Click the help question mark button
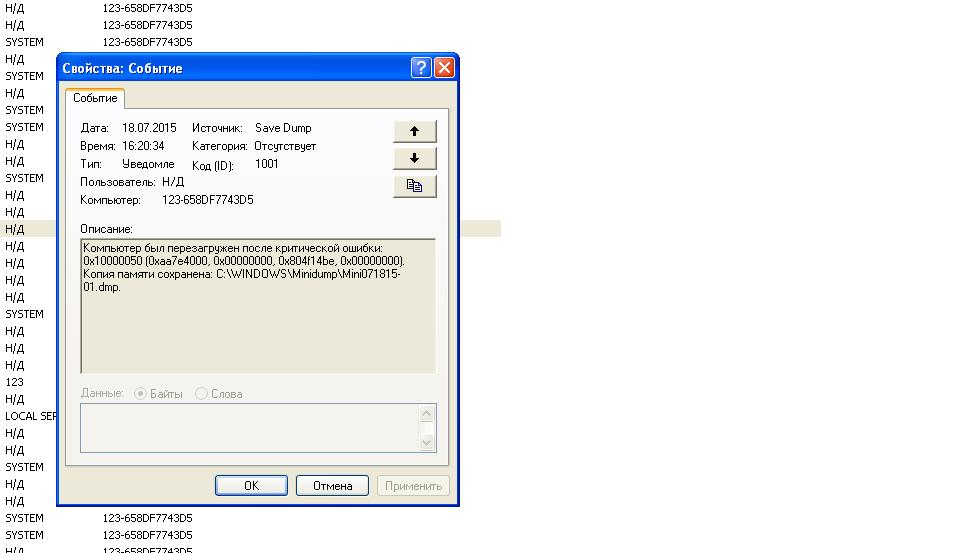The height and width of the screenshot is (553, 960). [x=421, y=67]
